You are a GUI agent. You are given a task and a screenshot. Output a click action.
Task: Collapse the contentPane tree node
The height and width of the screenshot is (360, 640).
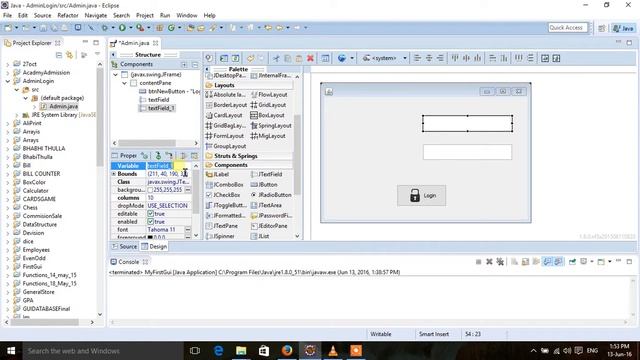click(124, 83)
